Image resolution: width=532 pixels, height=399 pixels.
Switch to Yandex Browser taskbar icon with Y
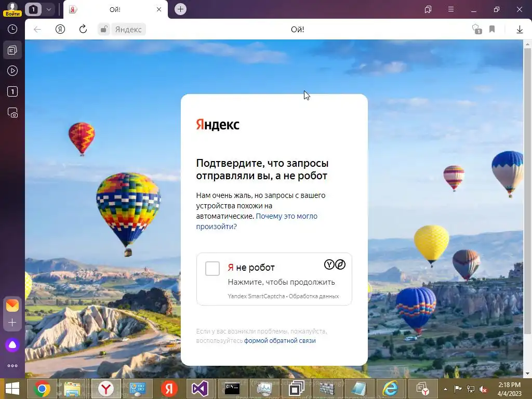[x=106, y=389]
